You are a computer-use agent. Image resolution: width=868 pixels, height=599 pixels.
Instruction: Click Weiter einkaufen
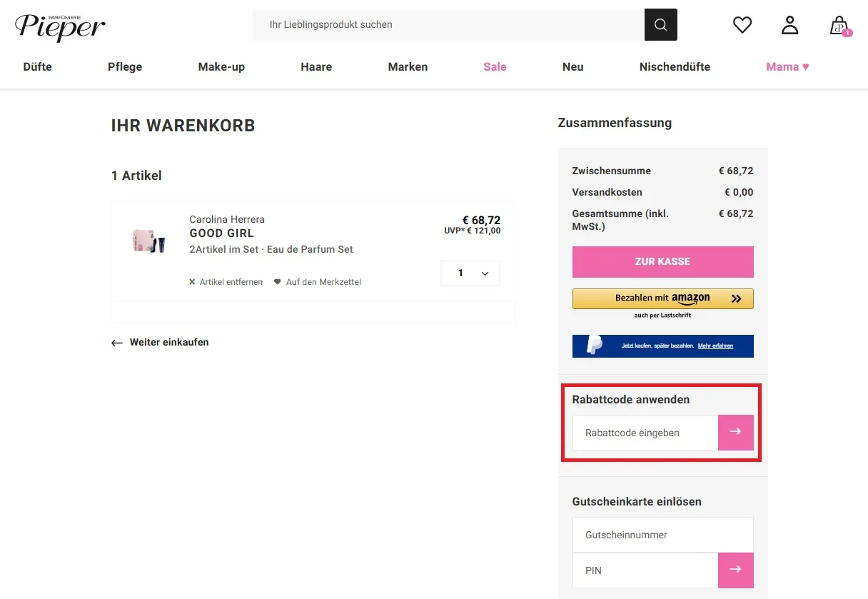click(168, 342)
